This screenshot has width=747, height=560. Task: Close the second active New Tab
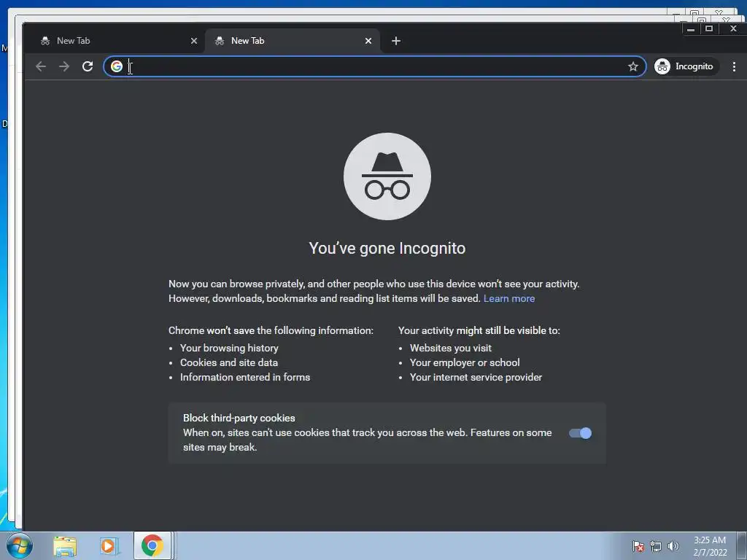pos(368,41)
